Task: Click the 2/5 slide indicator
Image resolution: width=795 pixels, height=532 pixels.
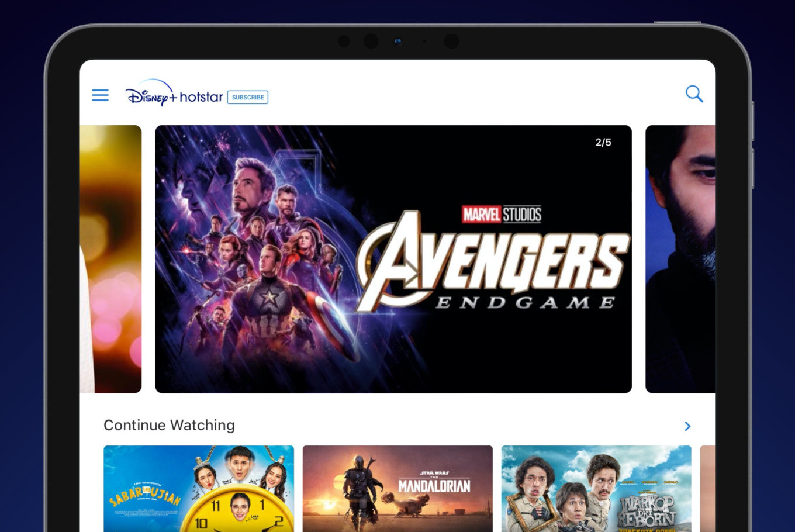Action: (603, 142)
